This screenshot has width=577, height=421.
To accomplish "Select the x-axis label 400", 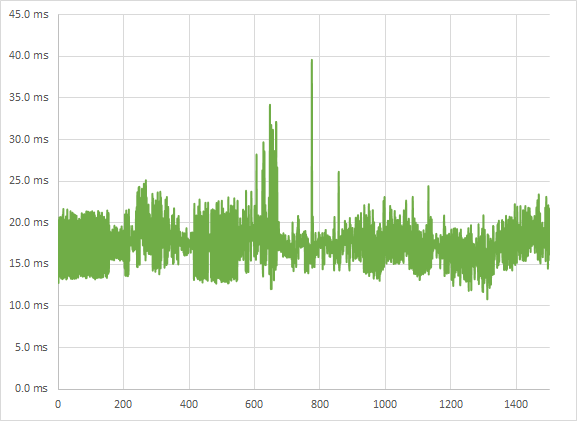I will [x=189, y=404].
